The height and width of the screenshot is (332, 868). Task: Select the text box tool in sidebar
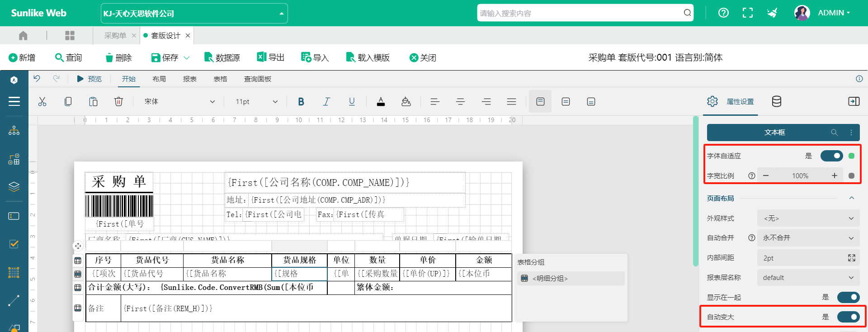pyautogui.click(x=14, y=216)
